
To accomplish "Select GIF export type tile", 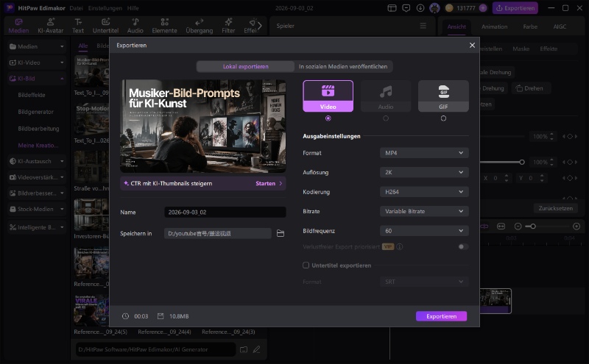I will tap(443, 96).
